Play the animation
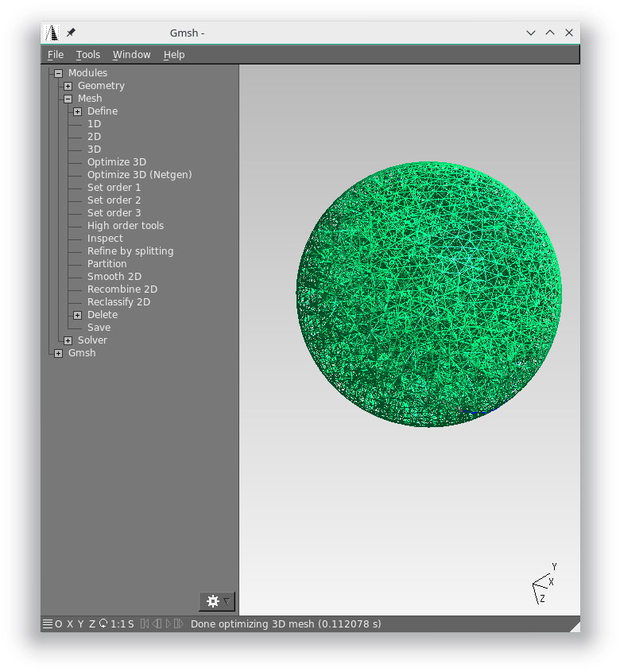Image resolution: width=620 pixels, height=672 pixels. click(168, 623)
